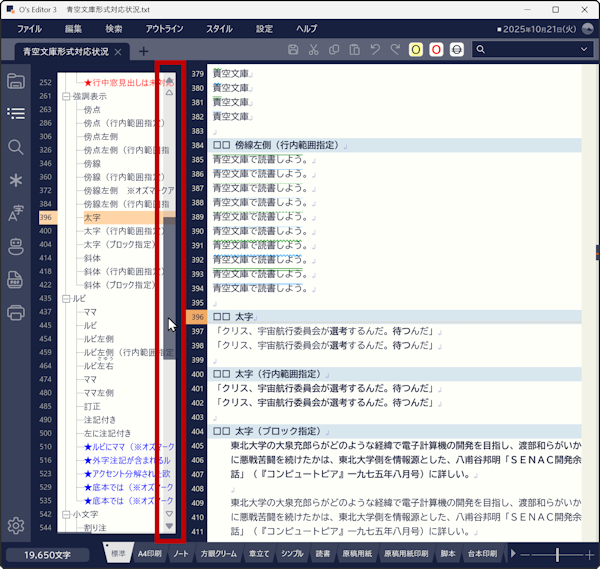The image size is (600, 569).
Task: Open the スタイル menu
Action: [x=218, y=29]
